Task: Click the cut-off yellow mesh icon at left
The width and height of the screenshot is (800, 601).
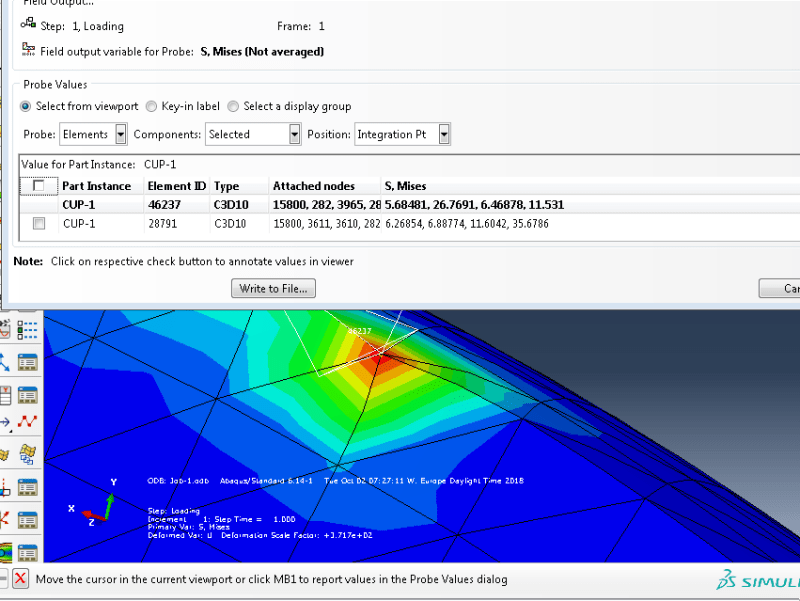Action: click(x=5, y=454)
